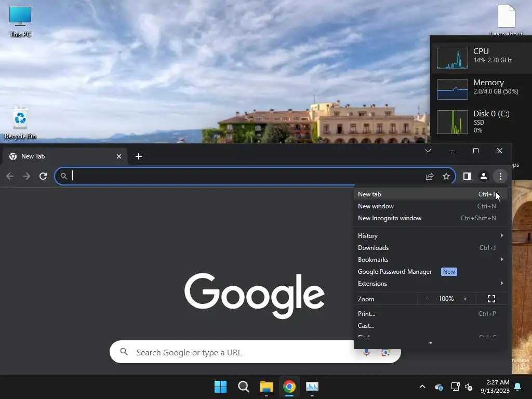Close the New Tab tab
The height and width of the screenshot is (399, 532).
pos(119,156)
